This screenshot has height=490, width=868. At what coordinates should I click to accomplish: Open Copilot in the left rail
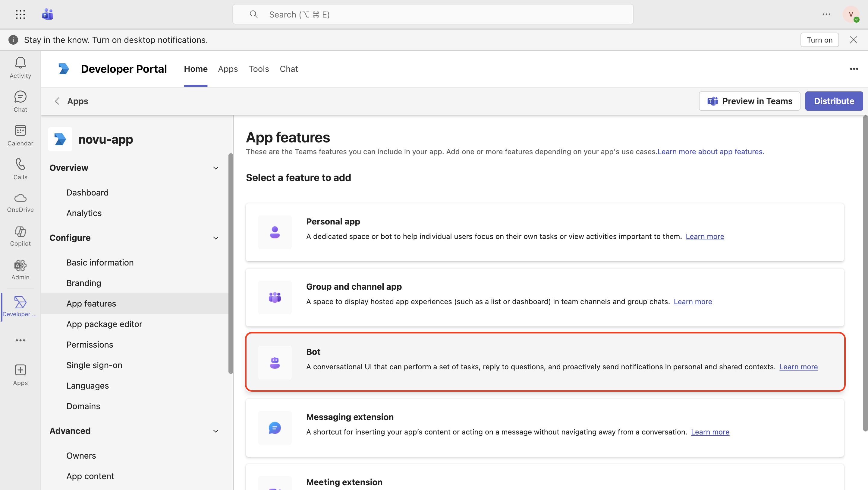pos(20,236)
